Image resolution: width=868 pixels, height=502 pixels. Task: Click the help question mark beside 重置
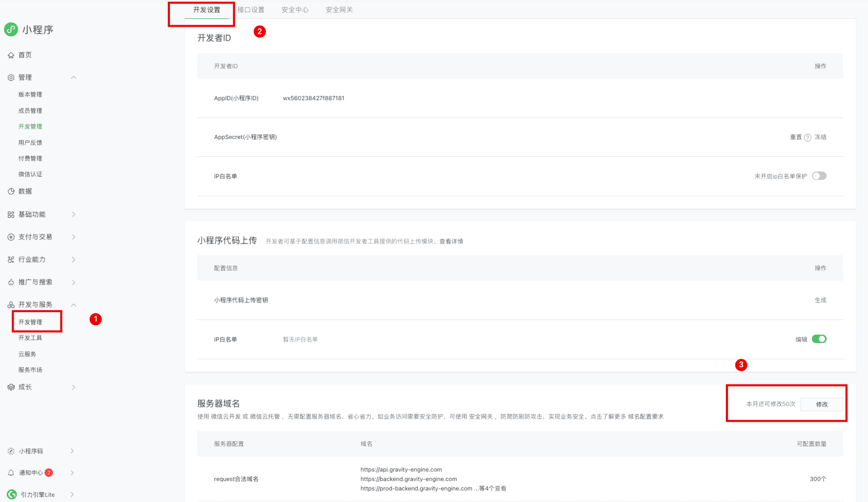tap(808, 137)
